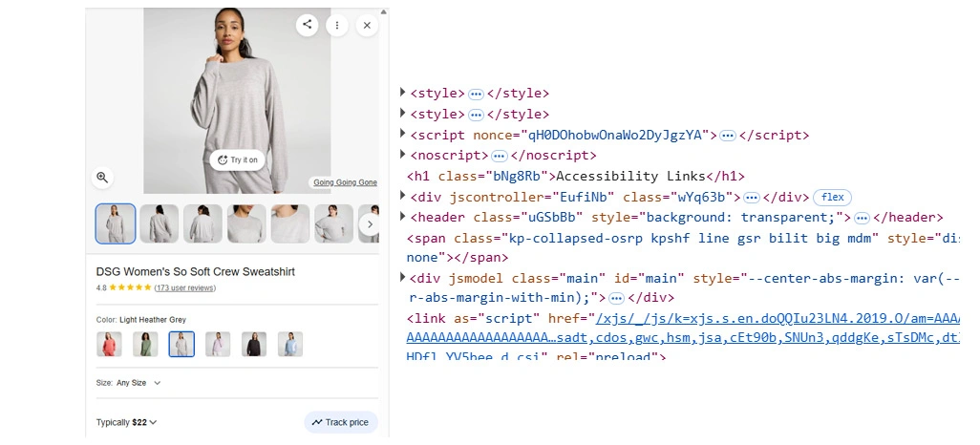Select the second product thumbnail
980x445 pixels.
[x=160, y=223]
